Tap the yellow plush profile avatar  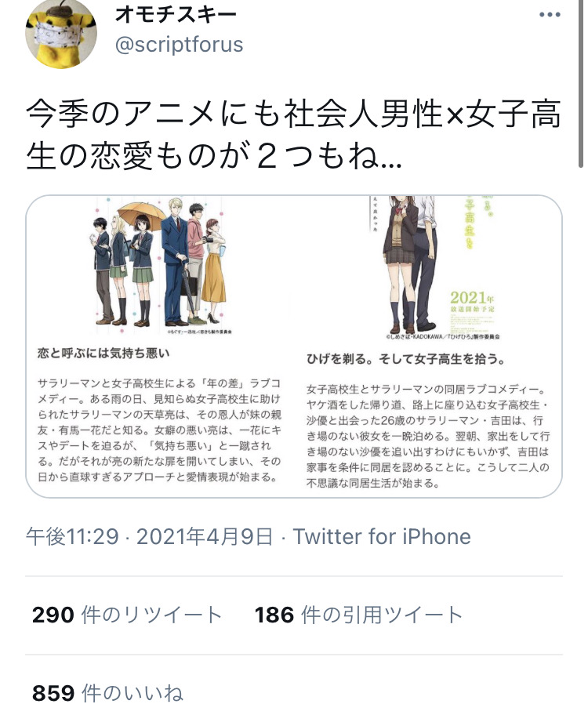click(x=61, y=34)
